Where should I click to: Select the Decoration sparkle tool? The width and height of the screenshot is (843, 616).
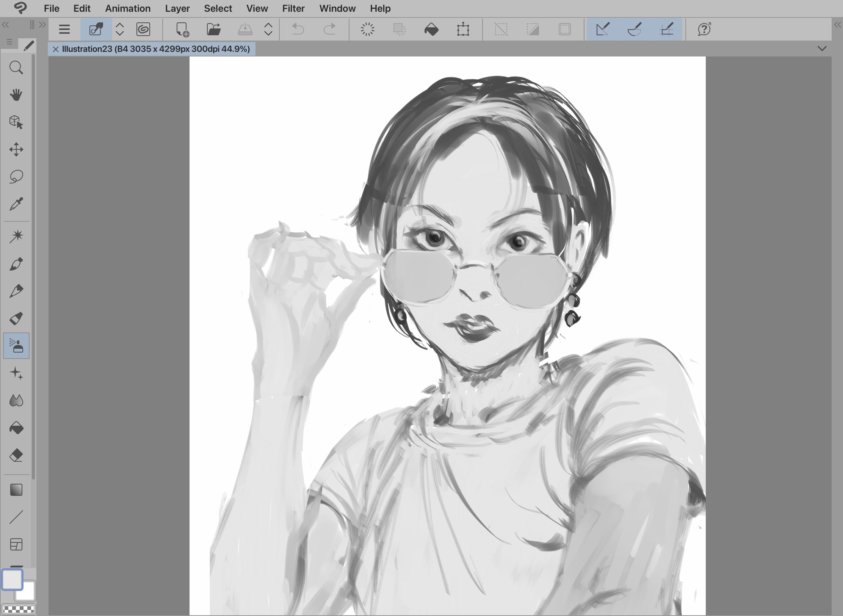[x=16, y=373]
